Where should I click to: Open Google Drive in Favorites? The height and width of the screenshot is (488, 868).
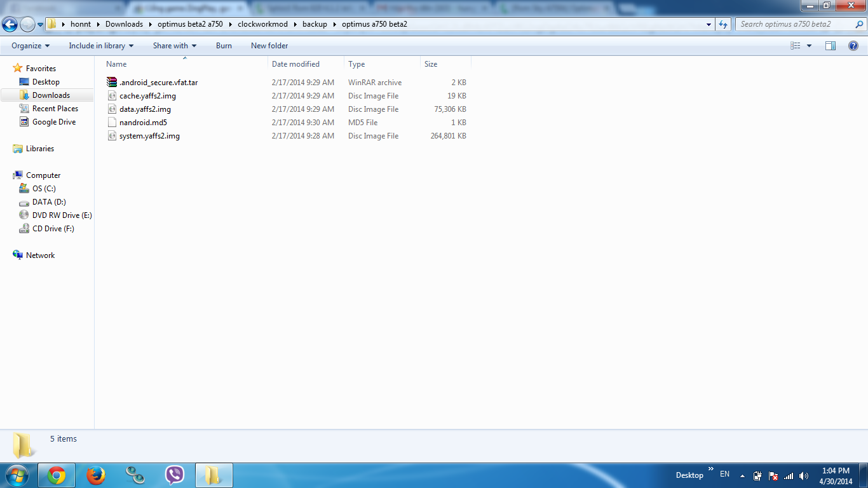pyautogui.click(x=53, y=122)
